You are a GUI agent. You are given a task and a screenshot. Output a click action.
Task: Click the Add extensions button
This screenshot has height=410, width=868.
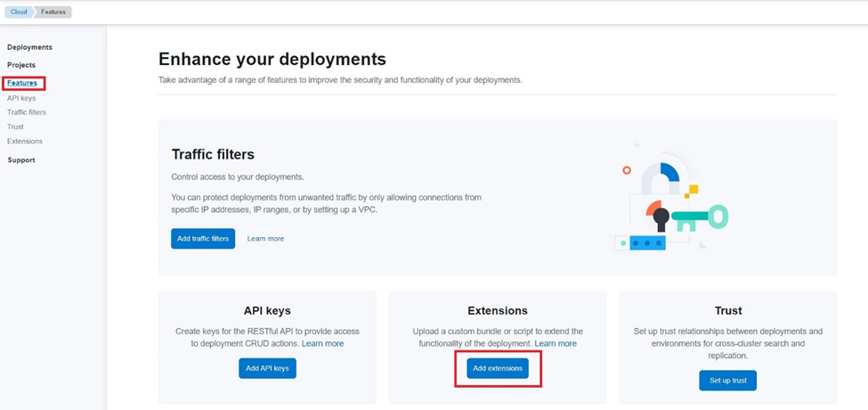click(498, 368)
